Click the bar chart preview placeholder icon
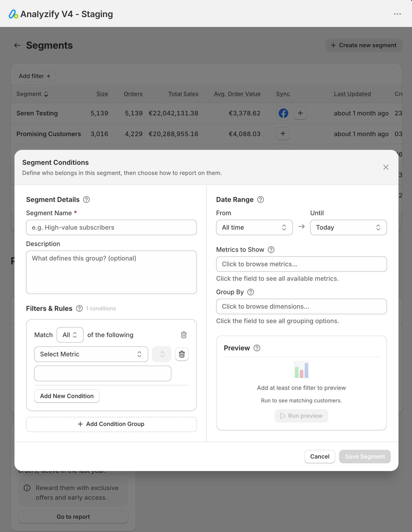The width and height of the screenshot is (412, 532). [301, 370]
